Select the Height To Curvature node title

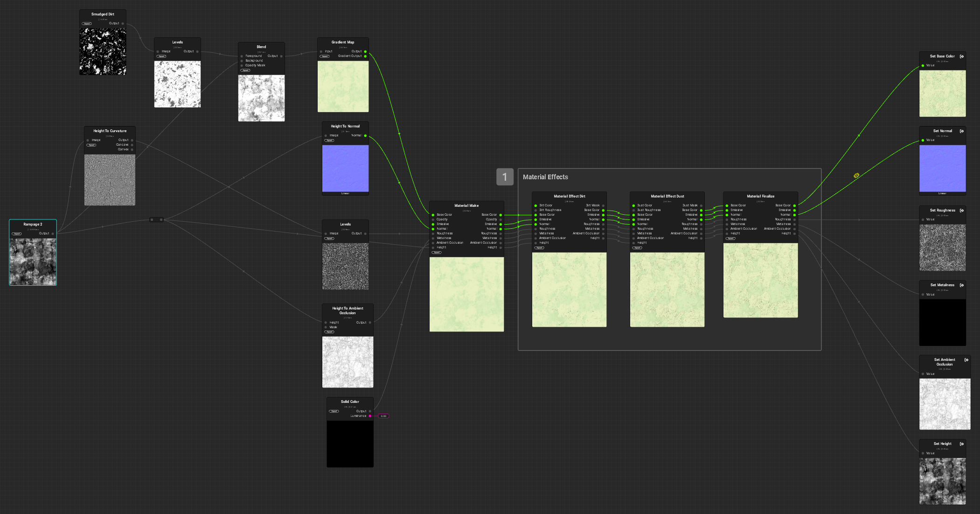point(110,131)
